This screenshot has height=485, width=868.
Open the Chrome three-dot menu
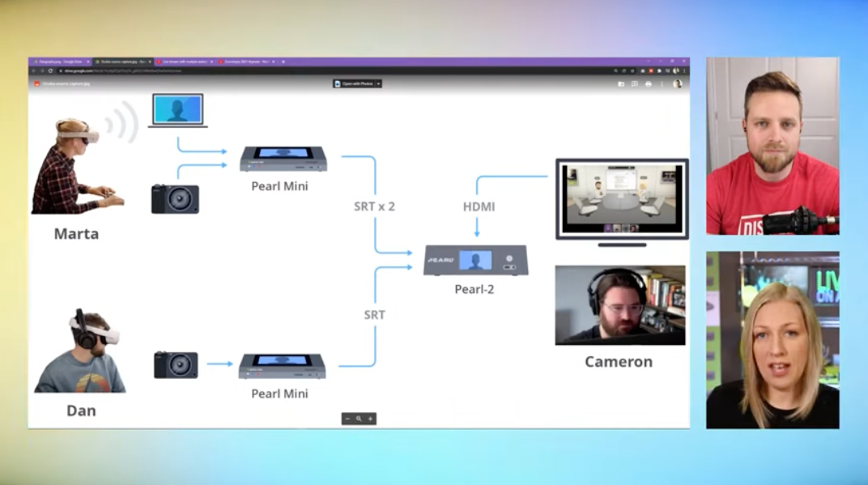click(684, 71)
